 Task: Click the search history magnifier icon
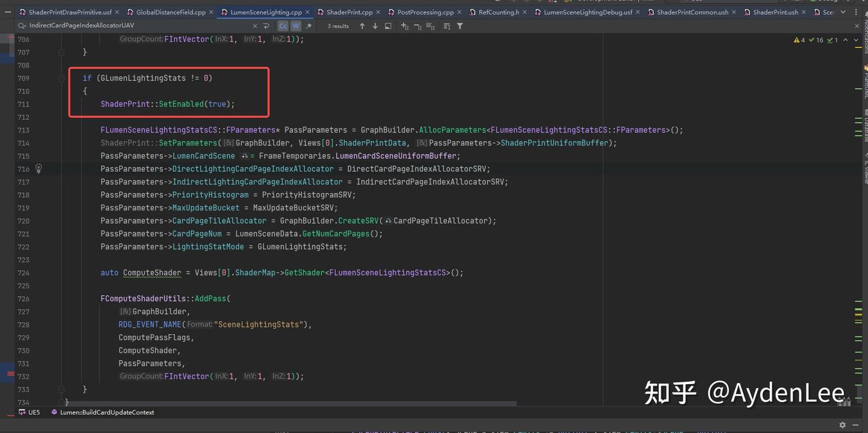[x=22, y=26]
